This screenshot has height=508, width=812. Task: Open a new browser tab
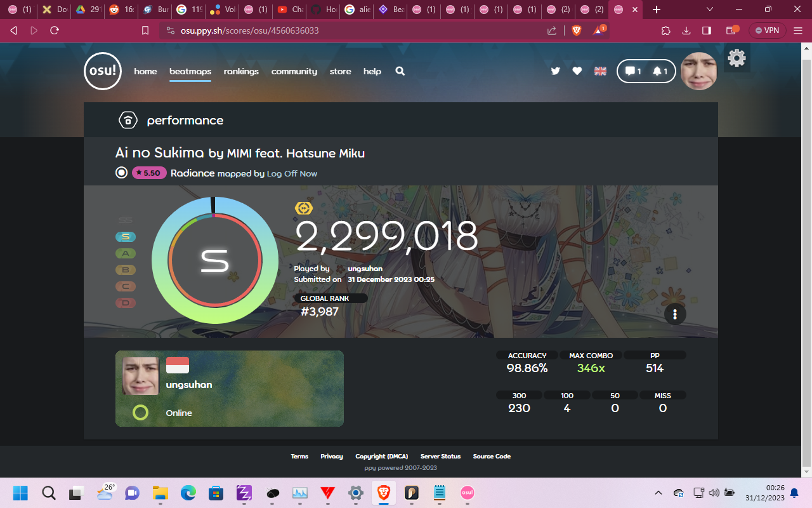click(x=657, y=10)
